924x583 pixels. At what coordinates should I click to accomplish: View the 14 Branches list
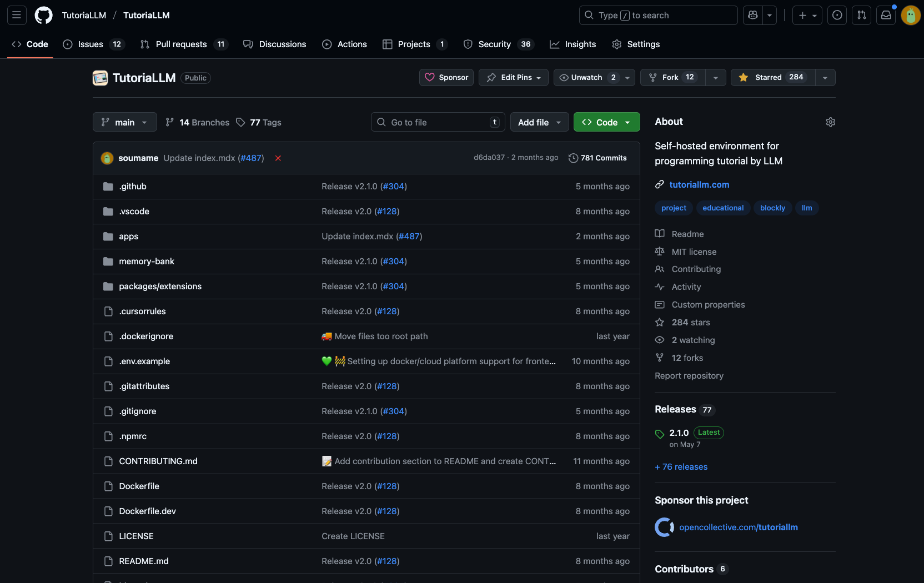pos(198,122)
